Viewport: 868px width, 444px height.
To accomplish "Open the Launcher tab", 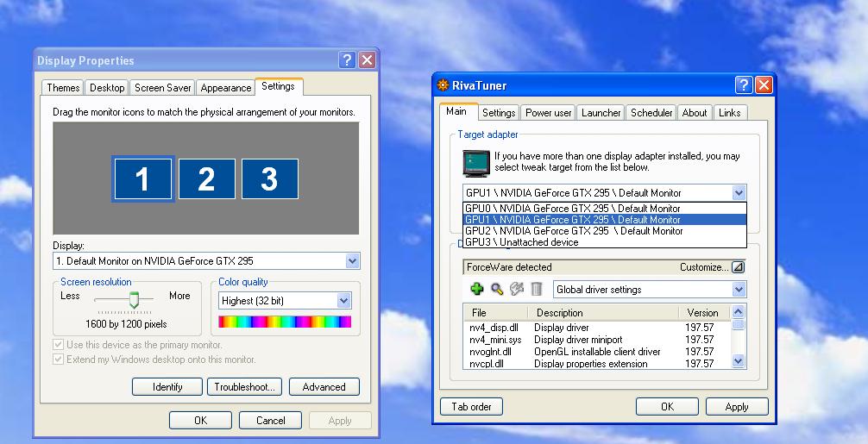I will pyautogui.click(x=601, y=113).
